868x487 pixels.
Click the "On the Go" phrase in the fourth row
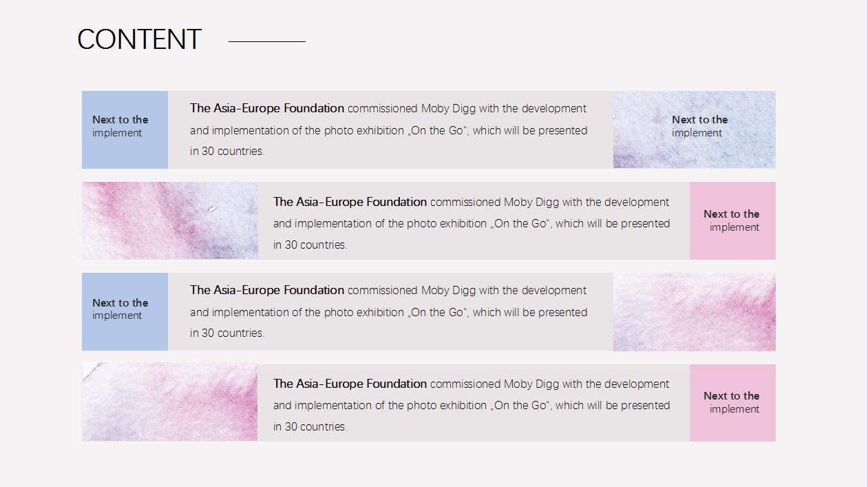click(520, 405)
